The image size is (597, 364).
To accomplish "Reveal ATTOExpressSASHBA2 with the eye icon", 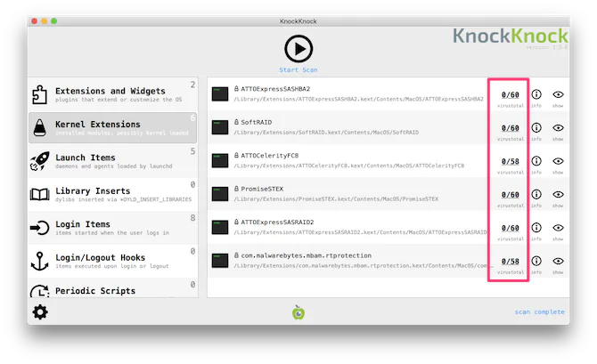I will pos(558,94).
